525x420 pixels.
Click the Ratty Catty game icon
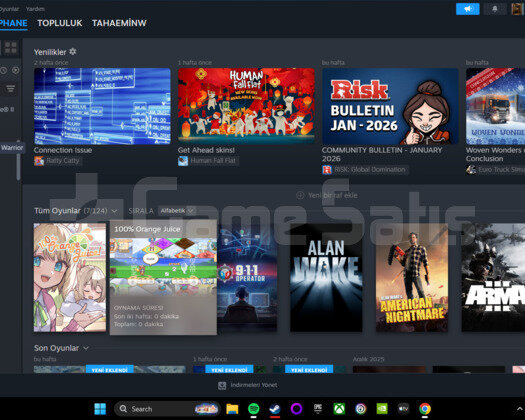click(x=39, y=161)
